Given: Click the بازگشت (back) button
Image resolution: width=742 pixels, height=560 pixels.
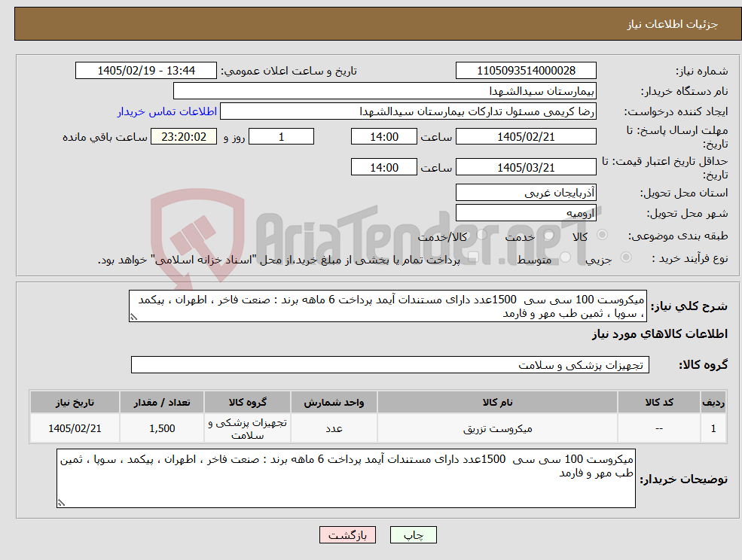Looking at the screenshot, I should pyautogui.click(x=347, y=535).
